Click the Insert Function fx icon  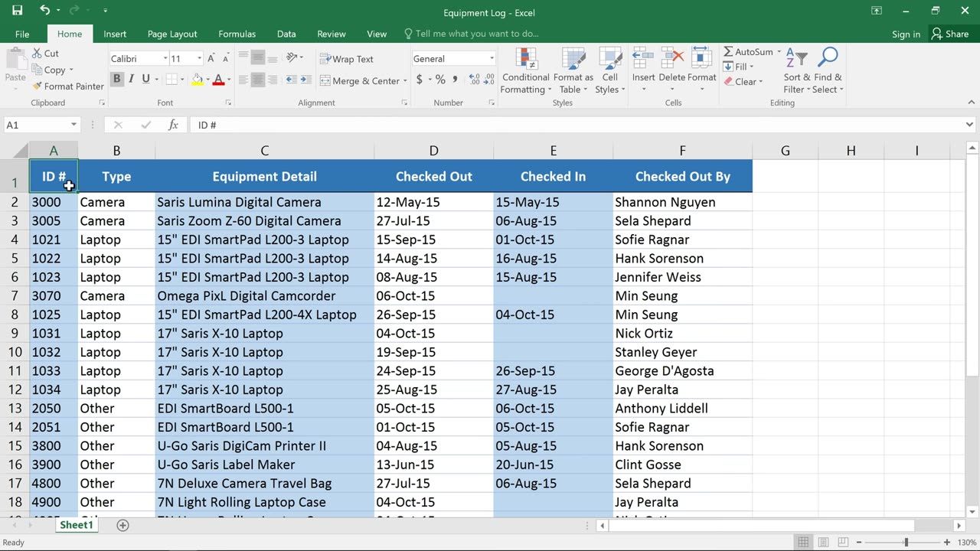(173, 125)
